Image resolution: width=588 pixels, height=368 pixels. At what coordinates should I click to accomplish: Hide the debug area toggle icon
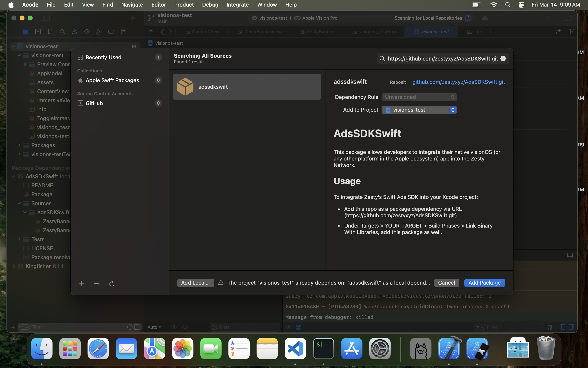tap(570, 255)
